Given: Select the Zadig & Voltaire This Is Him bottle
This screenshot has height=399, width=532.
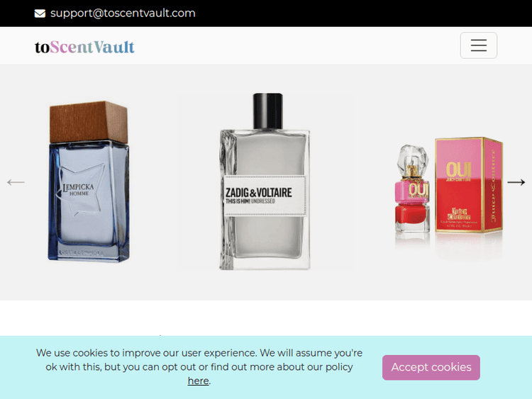Looking at the screenshot, I should [265, 181].
